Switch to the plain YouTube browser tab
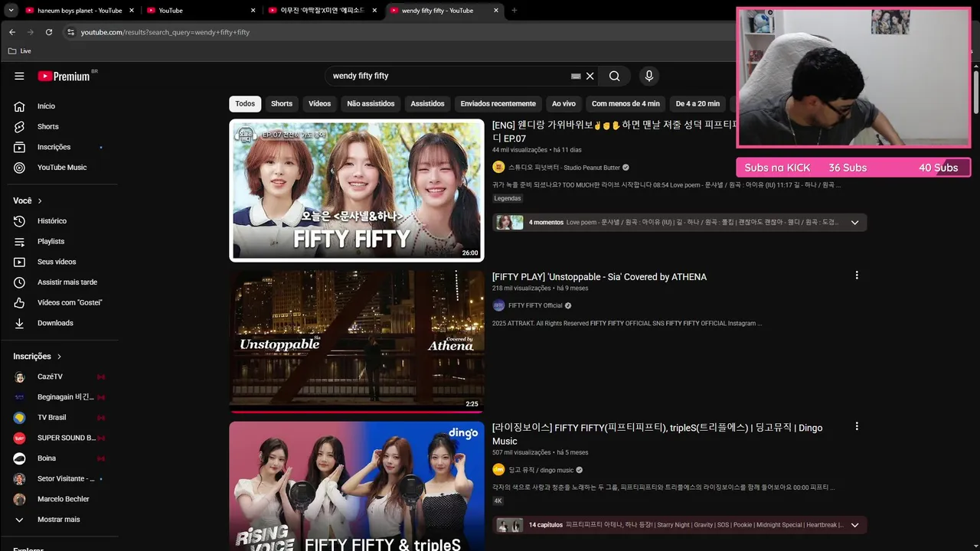The image size is (980, 551). coord(201,11)
